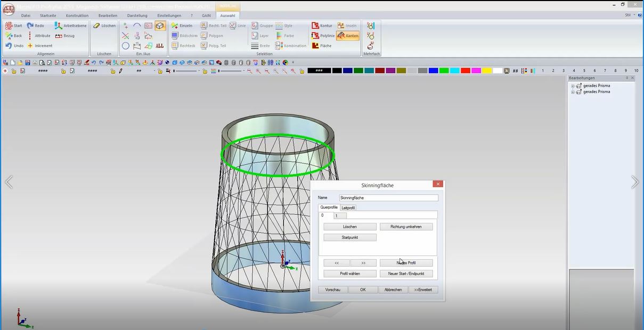This screenshot has width=644, height=330.
Task: Switch to the Konstruktion ribbon tab
Action: point(77,15)
